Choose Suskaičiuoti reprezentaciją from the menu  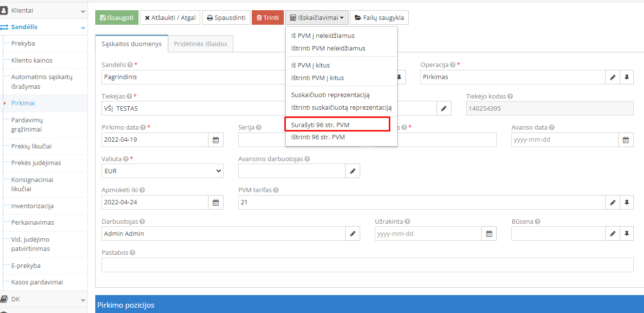click(x=331, y=95)
